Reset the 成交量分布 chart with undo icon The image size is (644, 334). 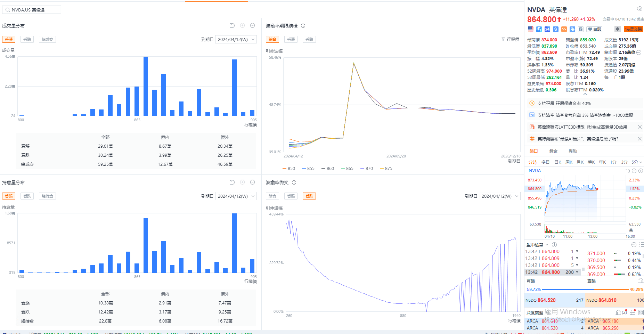[x=232, y=25]
